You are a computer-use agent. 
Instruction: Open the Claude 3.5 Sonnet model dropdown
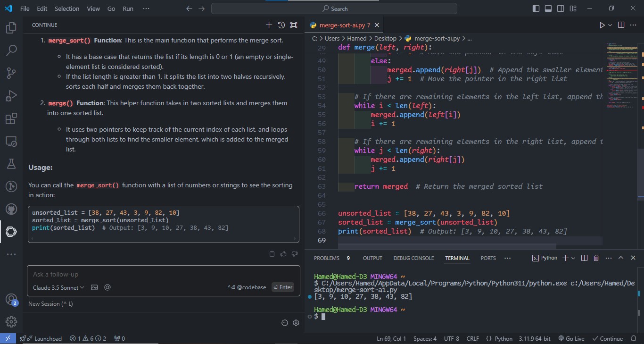(58, 287)
